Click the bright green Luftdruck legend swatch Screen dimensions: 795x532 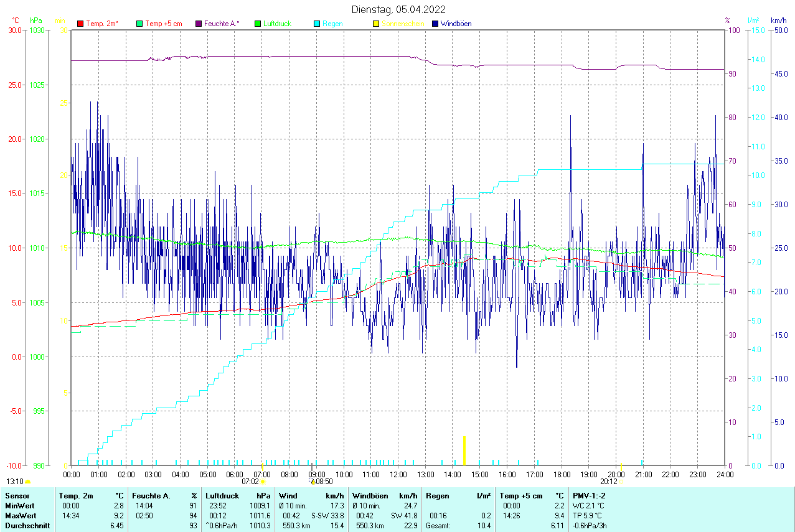click(x=258, y=24)
